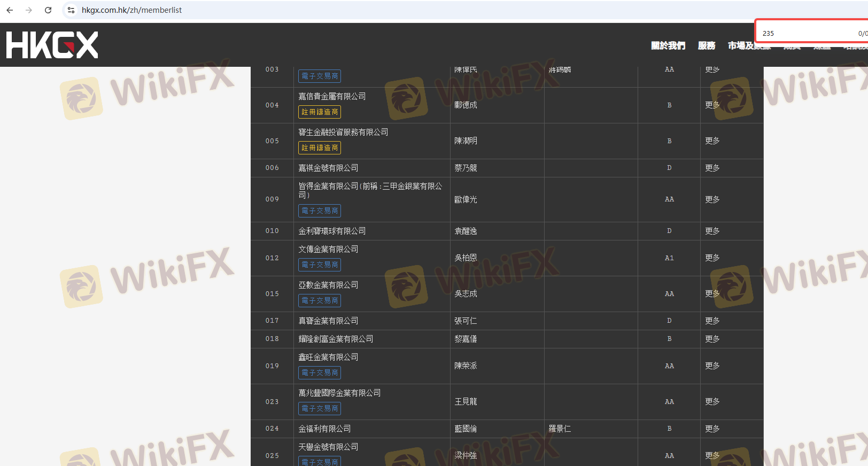Click representative name 蔡乃競
868x466 pixels.
point(466,168)
